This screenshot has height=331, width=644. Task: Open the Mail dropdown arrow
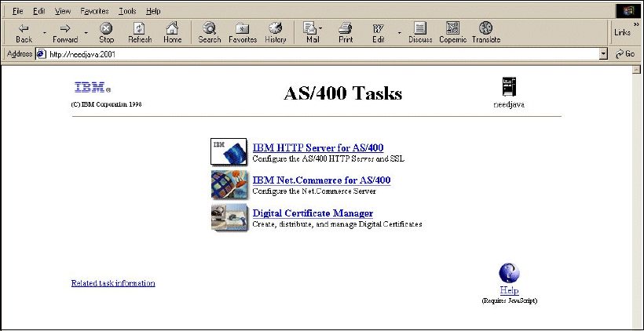pos(320,28)
